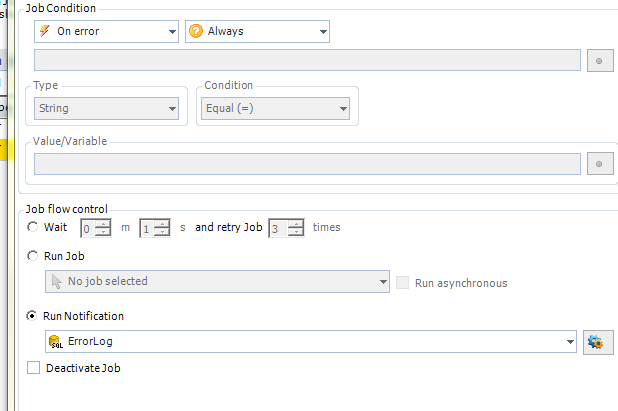
Task: Open the Always dropdown
Action: (322, 31)
